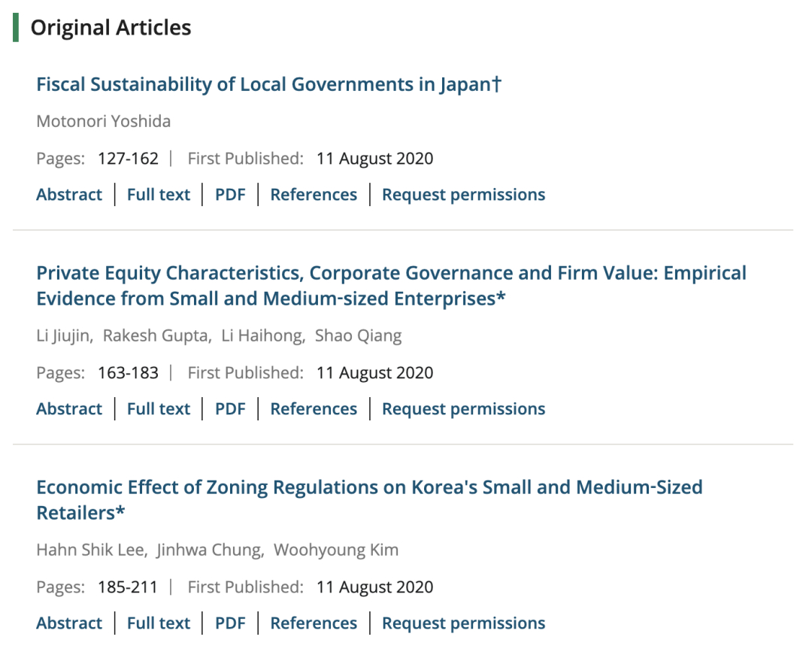The width and height of the screenshot is (812, 658).
Task: Open PDF of Private Equity article
Action: tap(230, 409)
